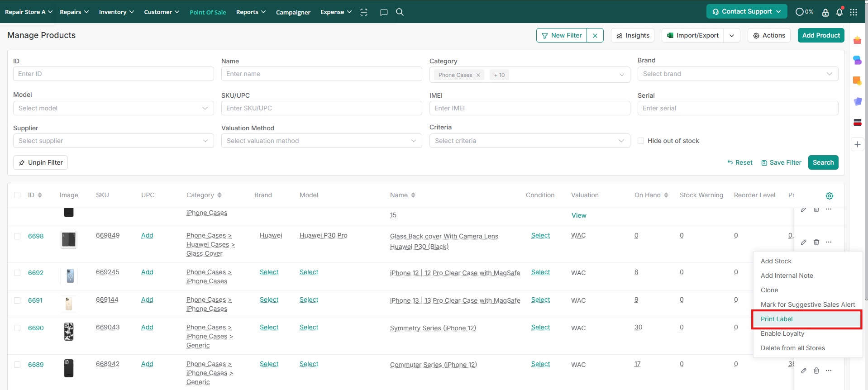
Task: Click the lock screen icon
Action: click(825, 12)
